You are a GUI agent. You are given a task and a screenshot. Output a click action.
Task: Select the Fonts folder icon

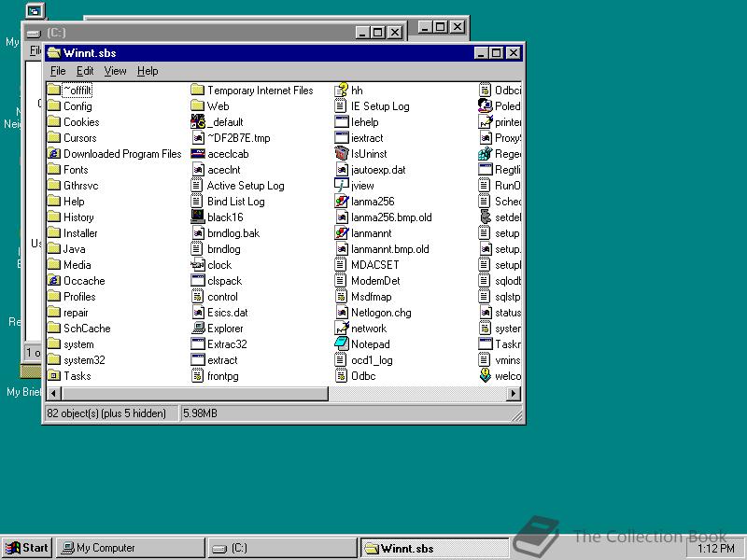[x=54, y=170]
